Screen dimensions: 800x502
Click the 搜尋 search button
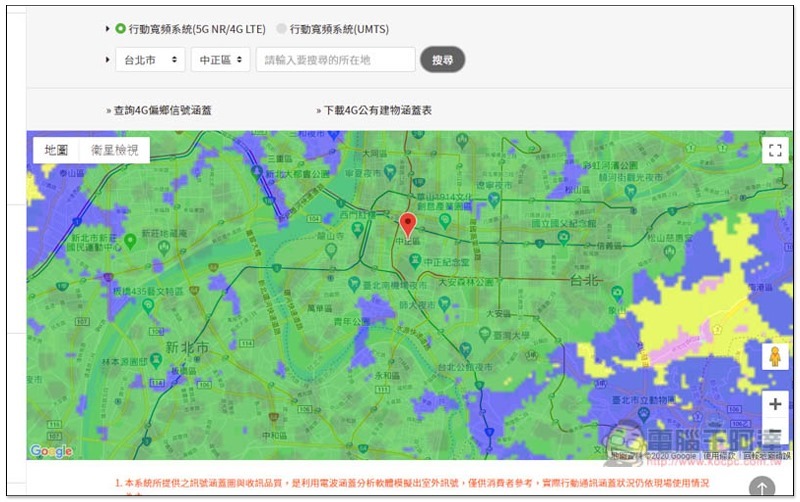click(x=442, y=60)
